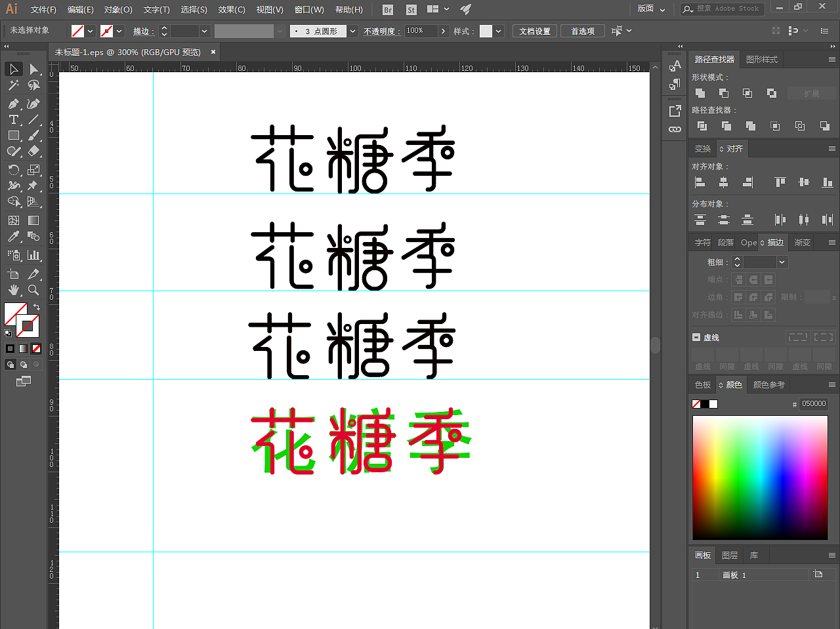This screenshot has height=629, width=840.
Task: Open the 样式 style dropdown
Action: tap(499, 30)
